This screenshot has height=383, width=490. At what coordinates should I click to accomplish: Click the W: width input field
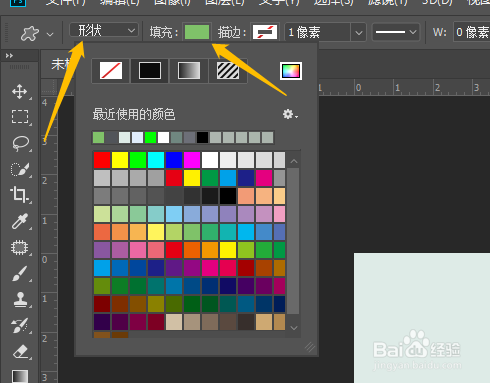pyautogui.click(x=472, y=32)
